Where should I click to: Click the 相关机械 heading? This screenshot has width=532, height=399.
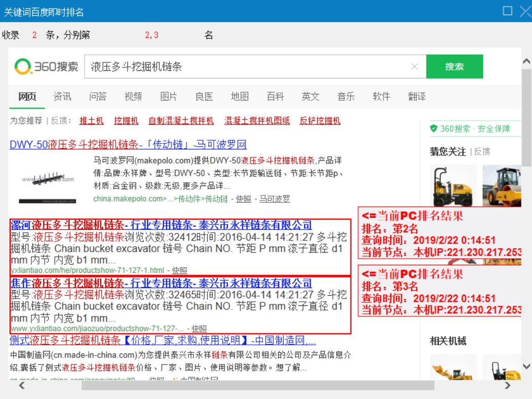point(448,341)
